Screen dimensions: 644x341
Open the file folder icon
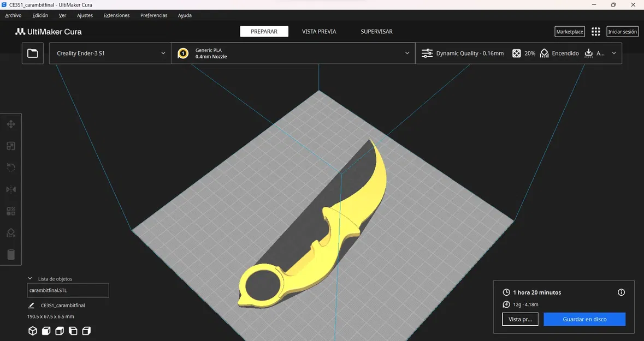pyautogui.click(x=32, y=52)
